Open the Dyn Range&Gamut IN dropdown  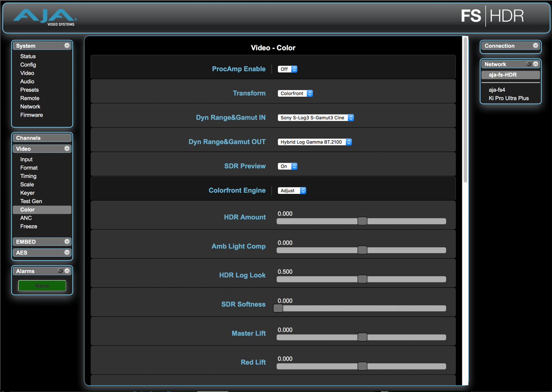315,117
